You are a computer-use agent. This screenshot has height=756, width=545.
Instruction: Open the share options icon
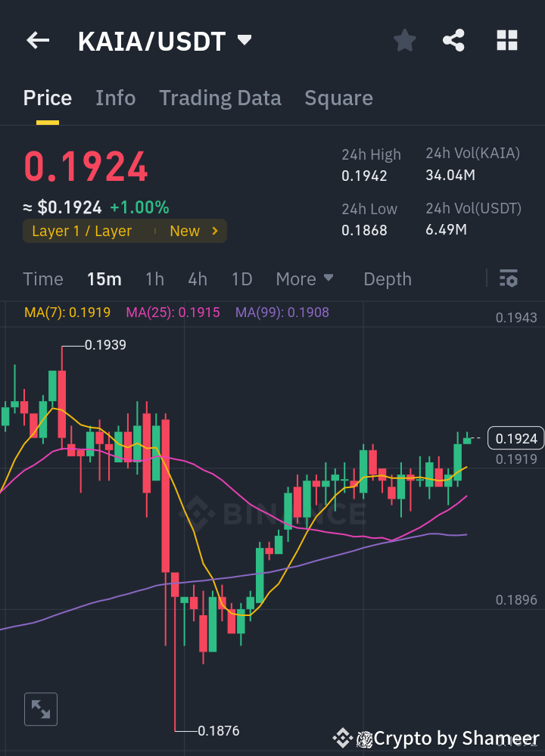click(453, 40)
